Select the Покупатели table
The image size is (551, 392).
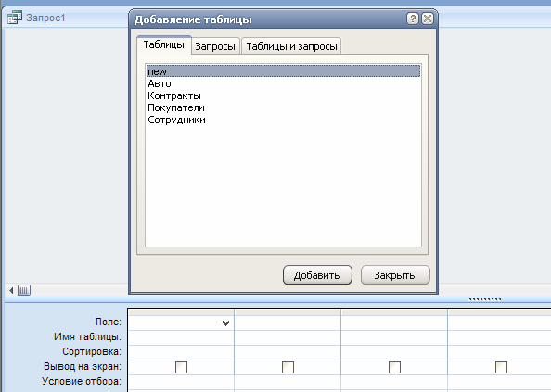[283, 107]
